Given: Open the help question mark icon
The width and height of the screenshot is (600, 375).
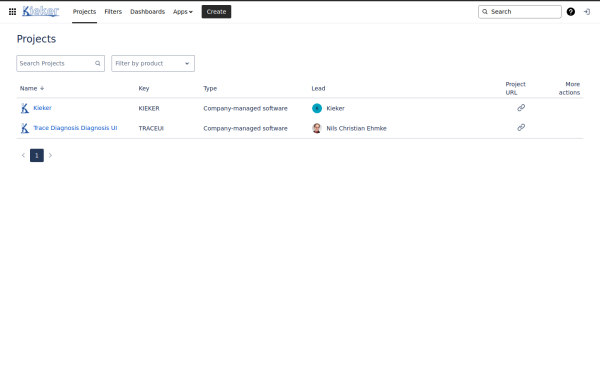Looking at the screenshot, I should (x=571, y=12).
